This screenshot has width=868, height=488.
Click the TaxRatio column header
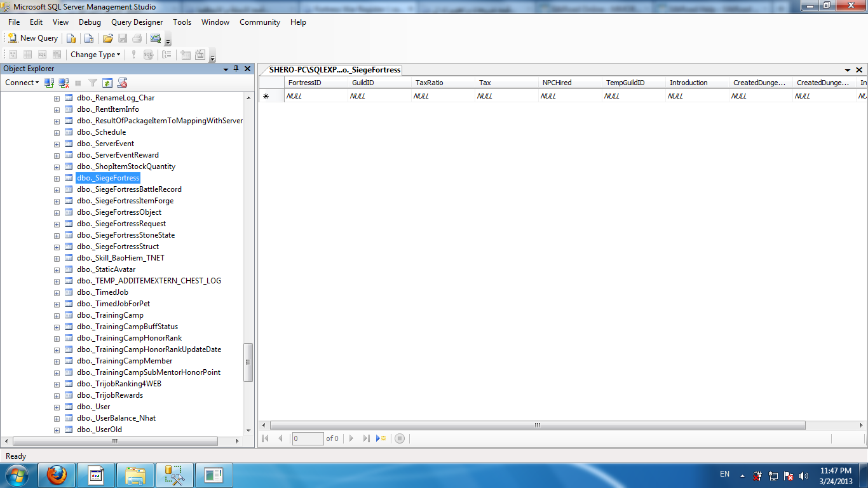(x=443, y=83)
